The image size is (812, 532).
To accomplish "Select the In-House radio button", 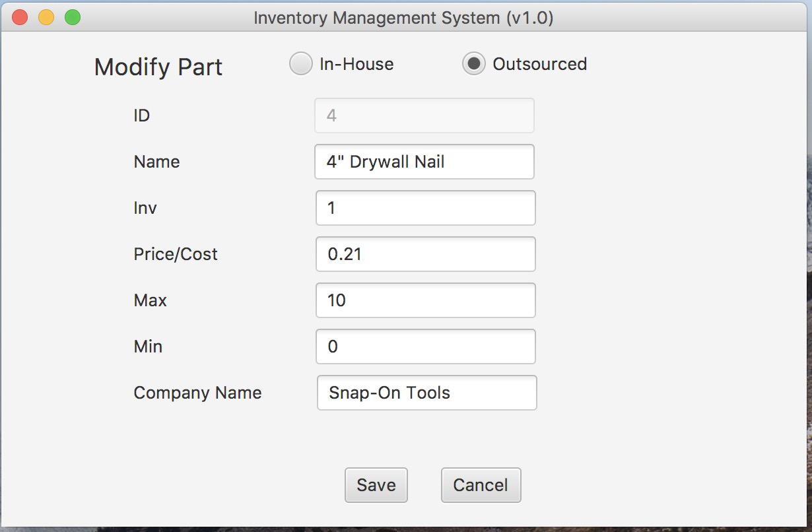I will [301, 64].
